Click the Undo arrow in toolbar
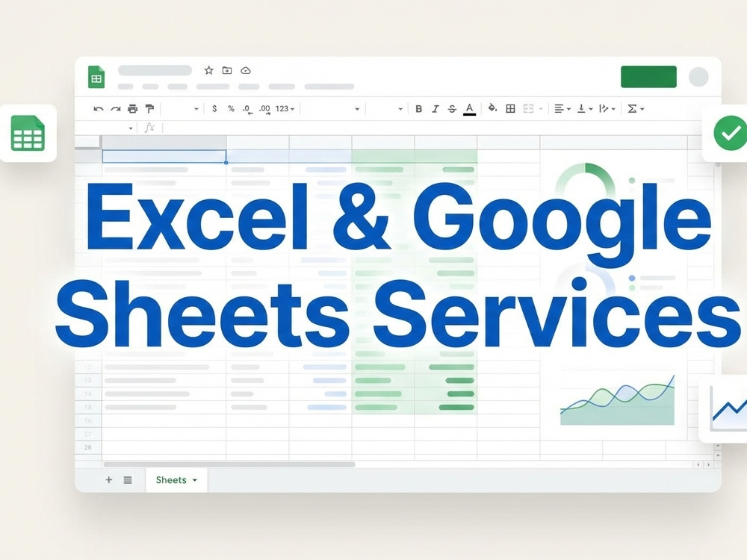747x560 pixels. coord(99,109)
